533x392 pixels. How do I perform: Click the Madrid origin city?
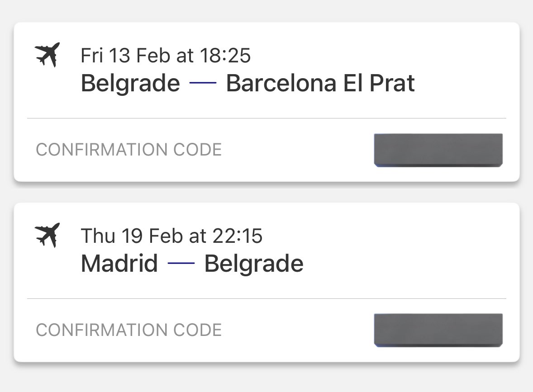(119, 264)
